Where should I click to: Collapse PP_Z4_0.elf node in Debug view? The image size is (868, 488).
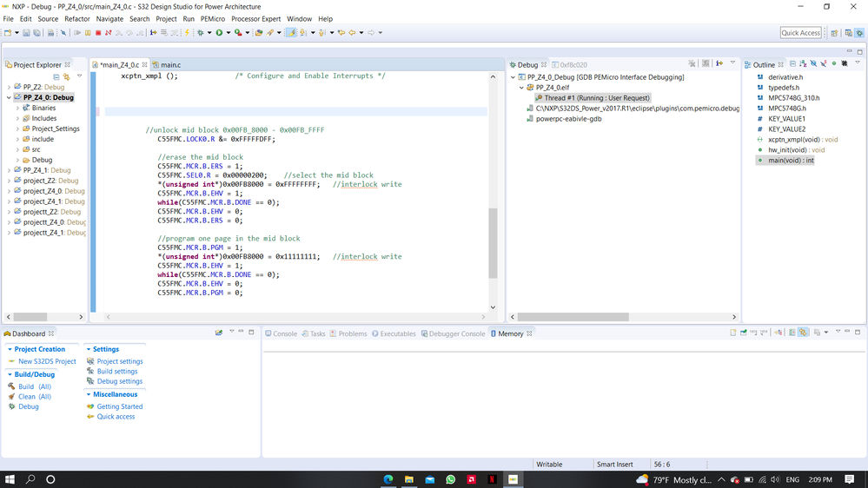[x=521, y=88]
